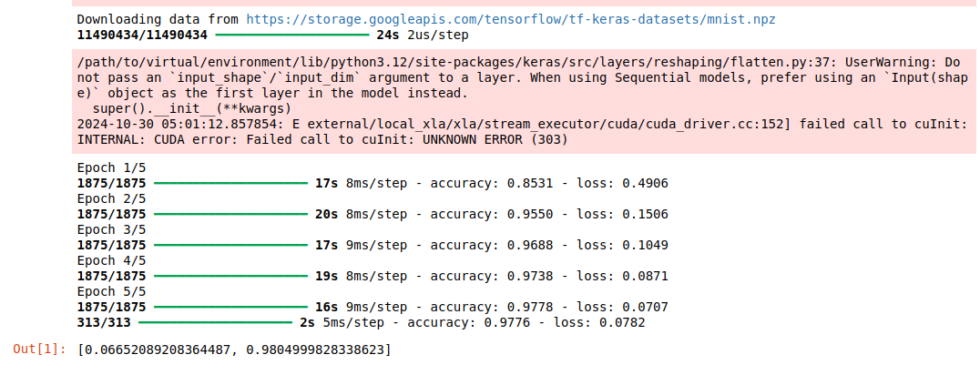Click the Epoch 2/5 green progress bar
980x365 pixels.
tap(230, 215)
